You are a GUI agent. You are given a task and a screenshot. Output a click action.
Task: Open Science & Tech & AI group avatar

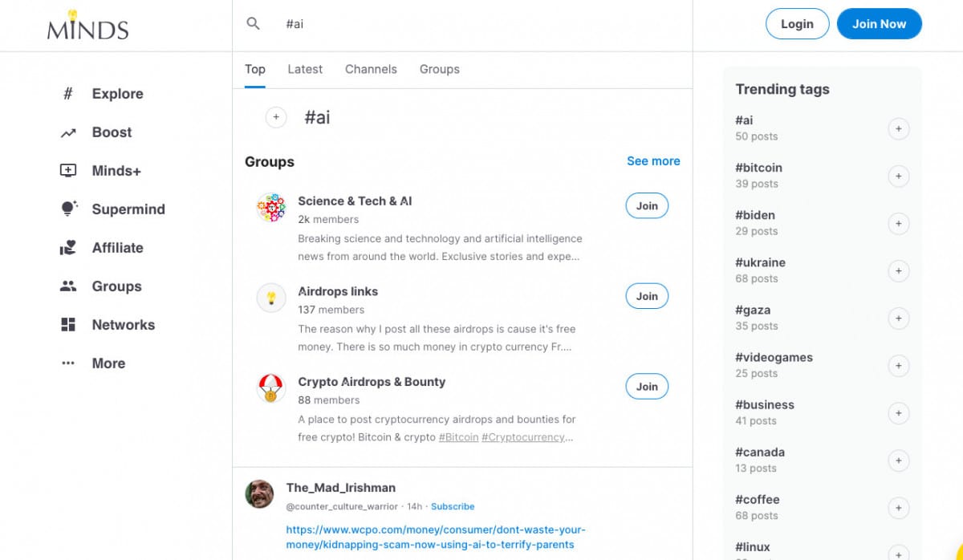271,208
